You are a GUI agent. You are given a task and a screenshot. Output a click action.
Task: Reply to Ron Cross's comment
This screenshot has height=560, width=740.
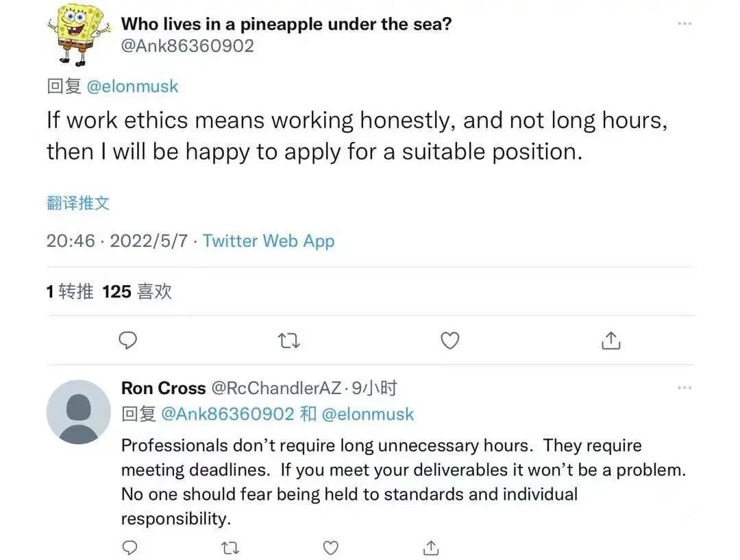point(128,548)
